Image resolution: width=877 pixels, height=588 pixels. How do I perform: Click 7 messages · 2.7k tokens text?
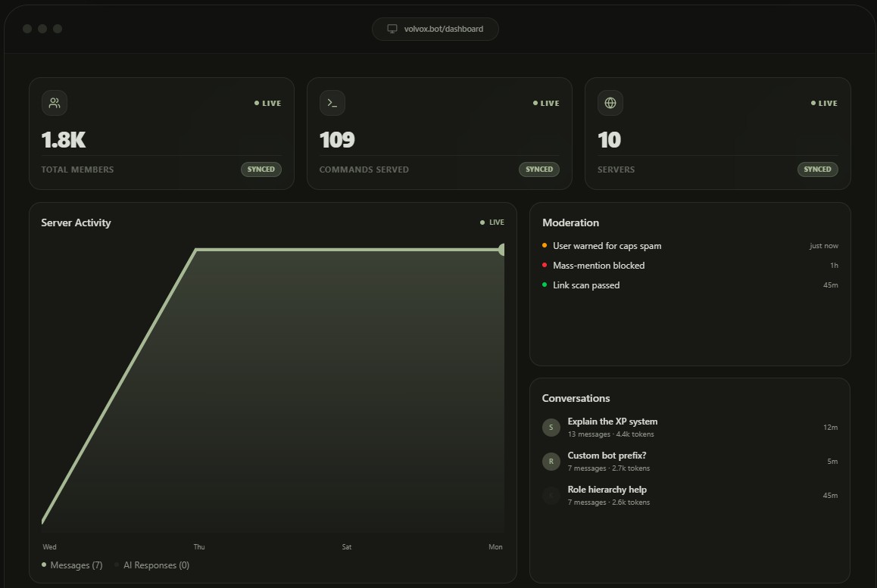609,468
